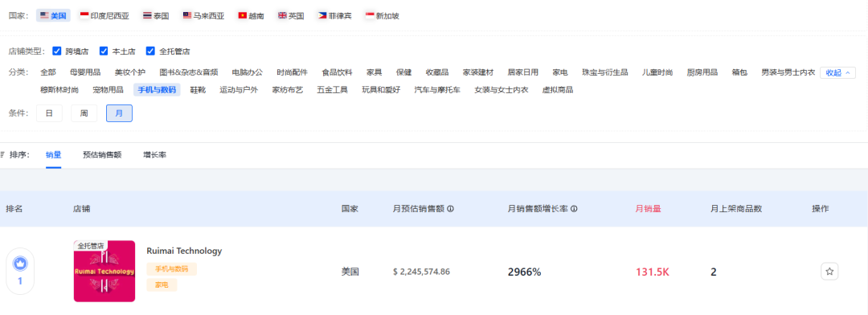Click 手机与数码 tag under Ruimai Technology
This screenshot has width=868, height=315.
coord(172,269)
